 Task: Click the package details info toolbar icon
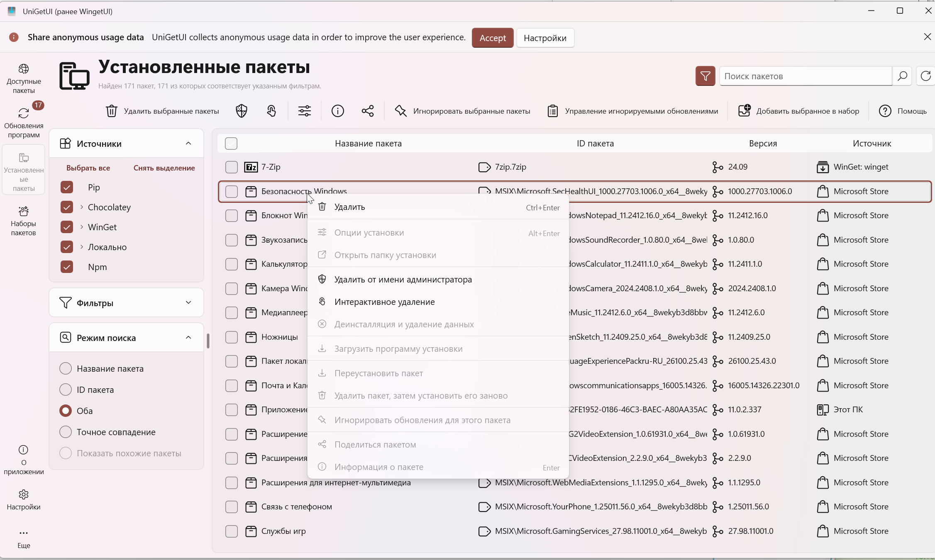pyautogui.click(x=338, y=111)
